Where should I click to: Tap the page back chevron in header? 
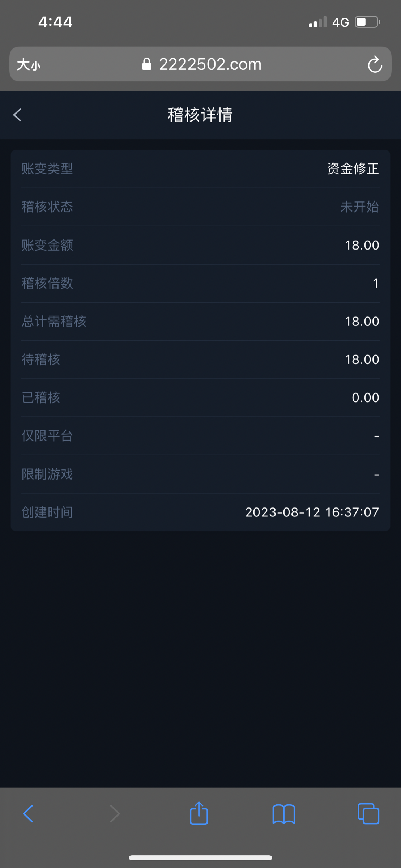tap(17, 115)
